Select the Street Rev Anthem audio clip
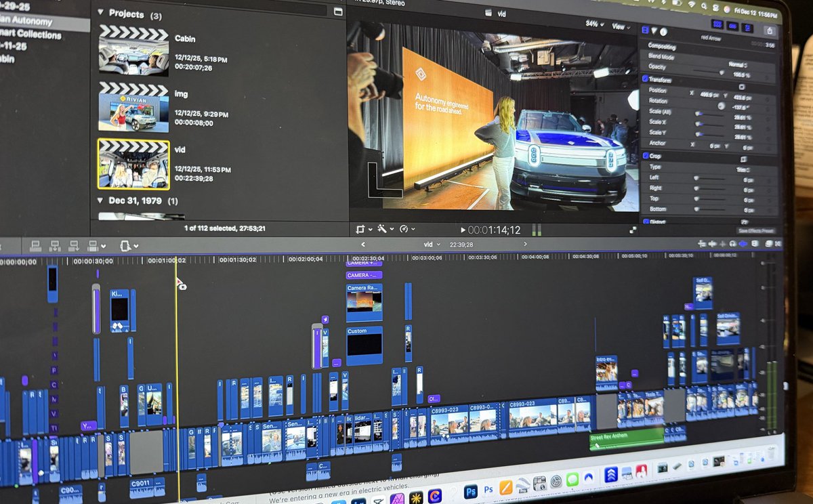The height and width of the screenshot is (504, 813). (627, 438)
